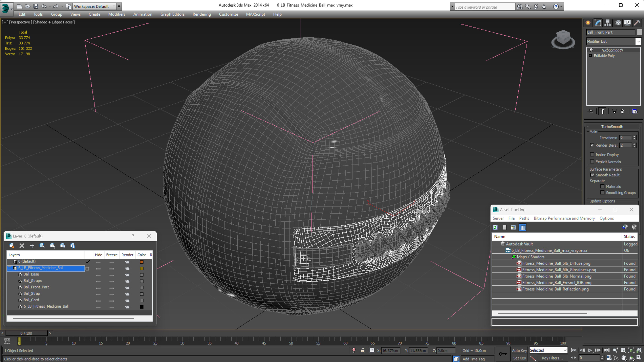Click Perspective viewport label
644x362 pixels.
point(21,22)
